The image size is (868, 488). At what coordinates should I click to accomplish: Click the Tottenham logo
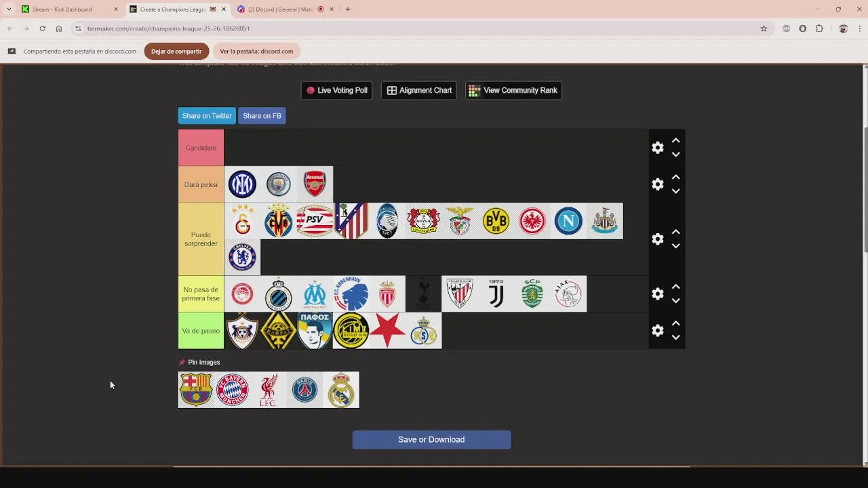pyautogui.click(x=424, y=294)
